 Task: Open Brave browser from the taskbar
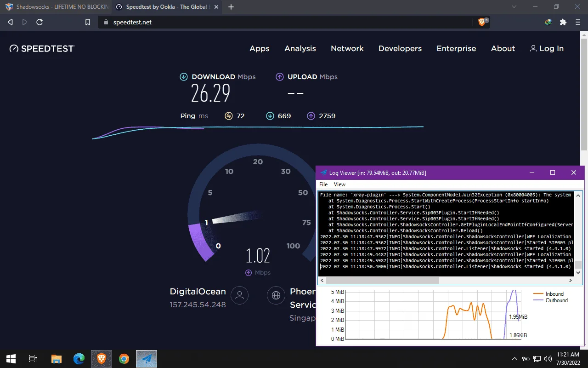(x=102, y=359)
